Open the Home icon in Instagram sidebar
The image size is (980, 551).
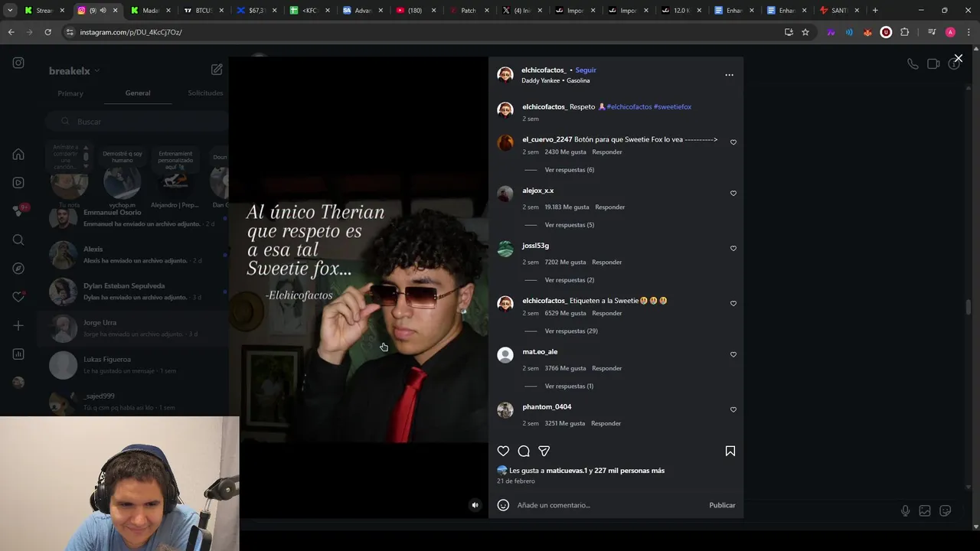pyautogui.click(x=18, y=155)
